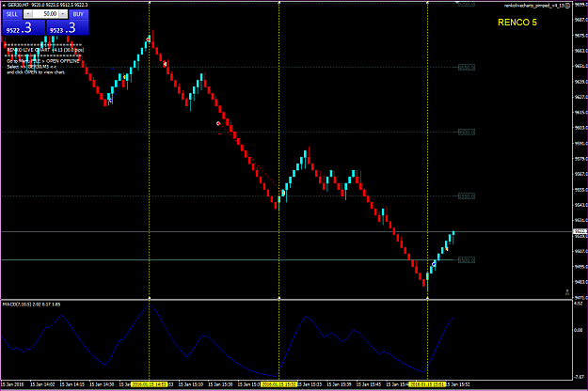Viewport: 588px width, 391px height.
Task: Click the highlighted 15:51 time marker on time axis
Action: 427,384
